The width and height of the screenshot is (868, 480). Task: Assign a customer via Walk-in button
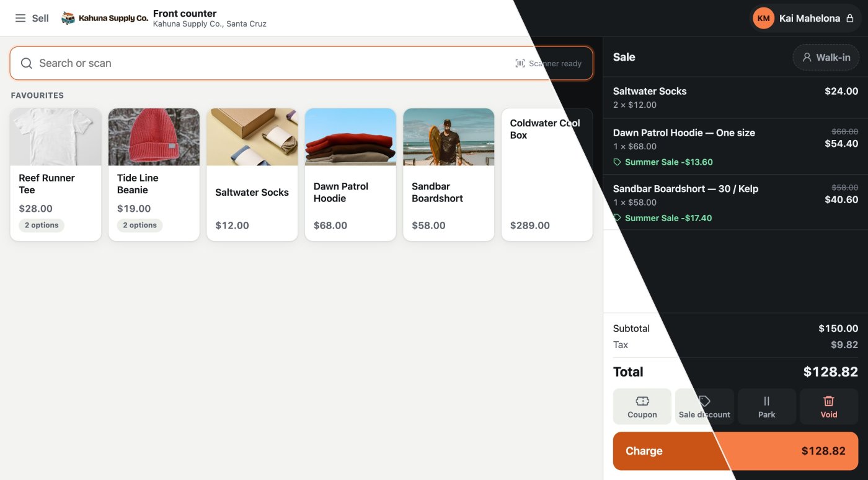[x=826, y=57]
